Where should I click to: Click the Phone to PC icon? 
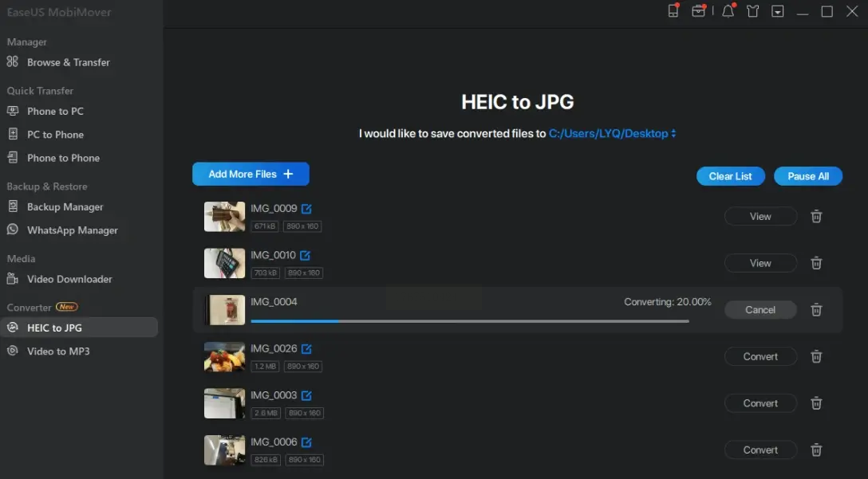click(12, 111)
